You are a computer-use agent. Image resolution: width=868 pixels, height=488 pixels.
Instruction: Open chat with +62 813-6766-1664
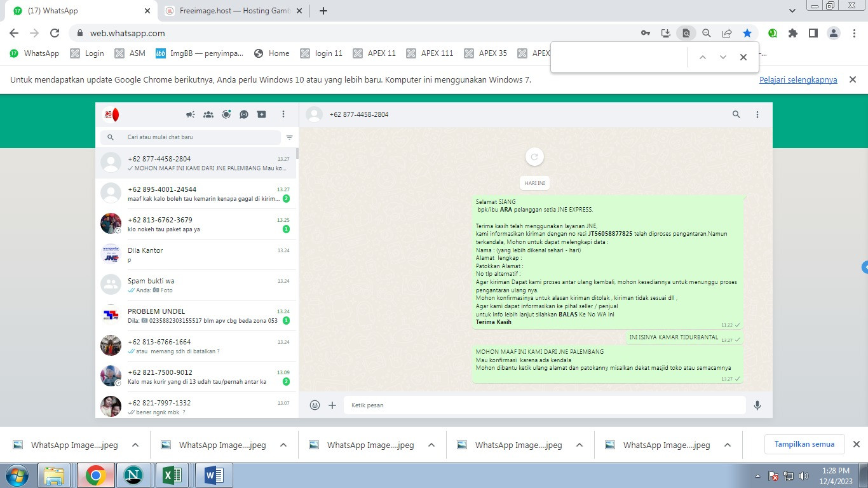tap(197, 346)
